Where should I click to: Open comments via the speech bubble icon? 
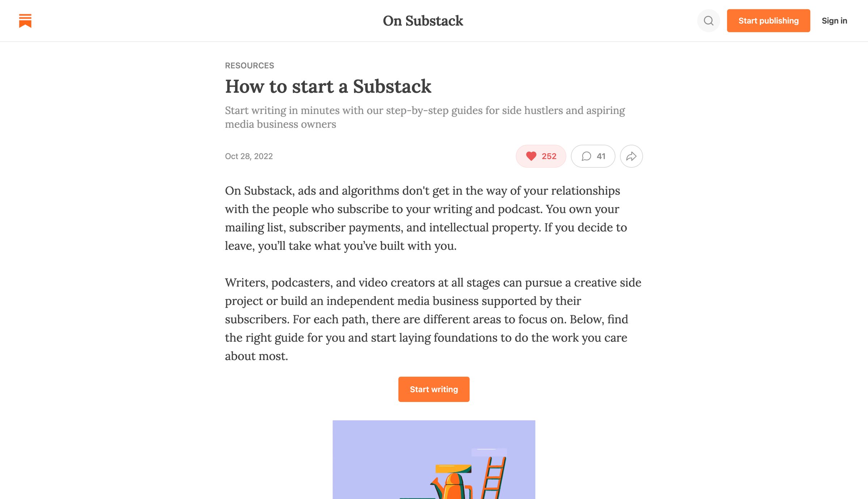[x=586, y=156]
